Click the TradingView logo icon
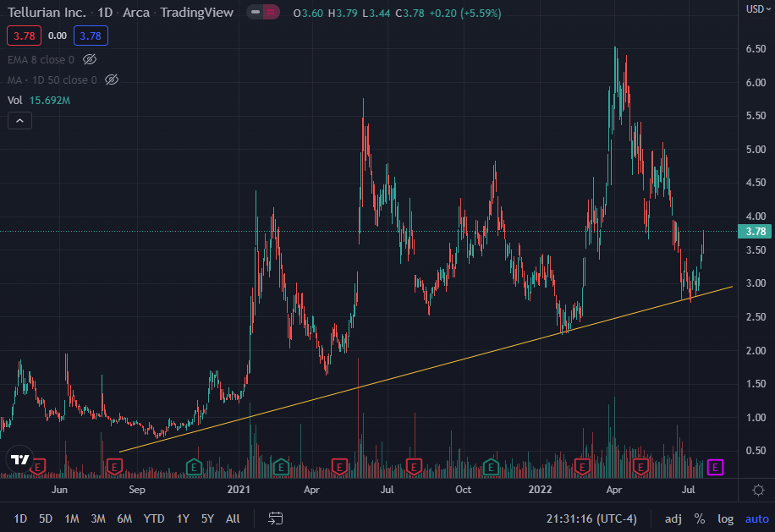Screen dimensions: 775x532 19,459
